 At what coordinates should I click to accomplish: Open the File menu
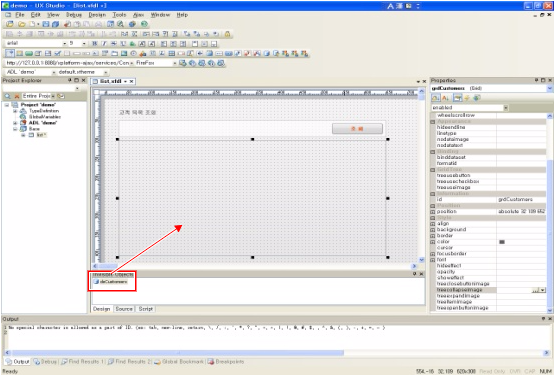20,15
